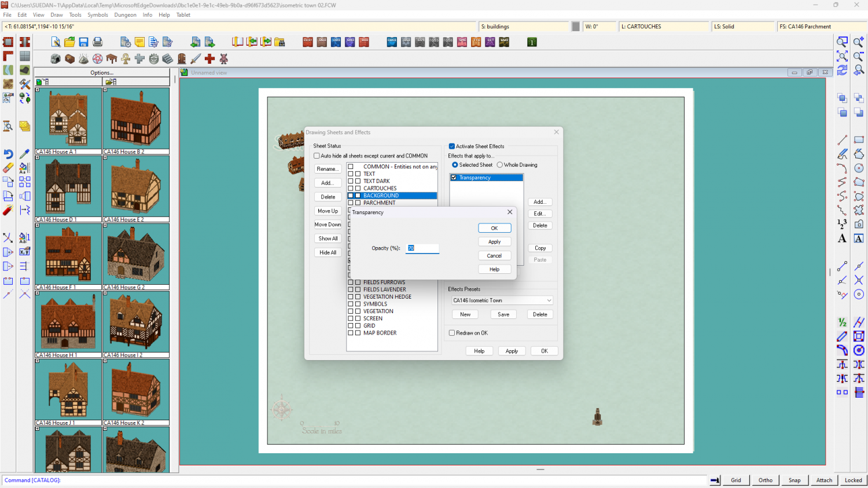Select the Erase tool eraser icon
This screenshot has height=488, width=868.
(8, 168)
